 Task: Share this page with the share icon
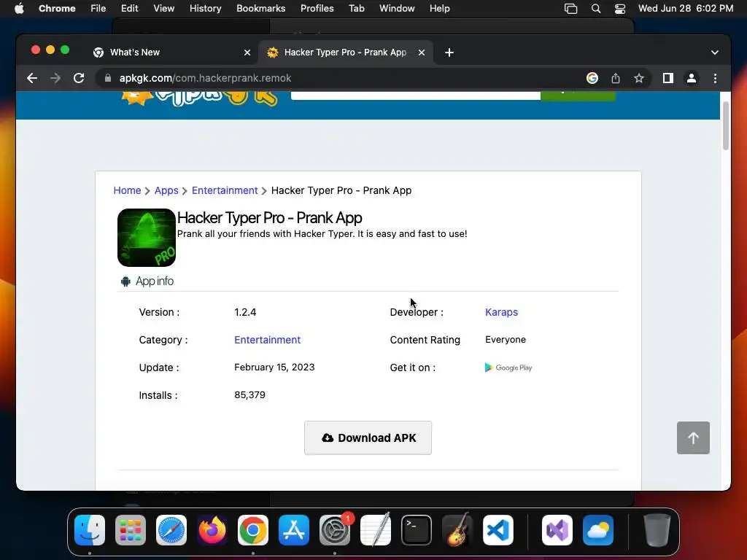pyautogui.click(x=616, y=78)
